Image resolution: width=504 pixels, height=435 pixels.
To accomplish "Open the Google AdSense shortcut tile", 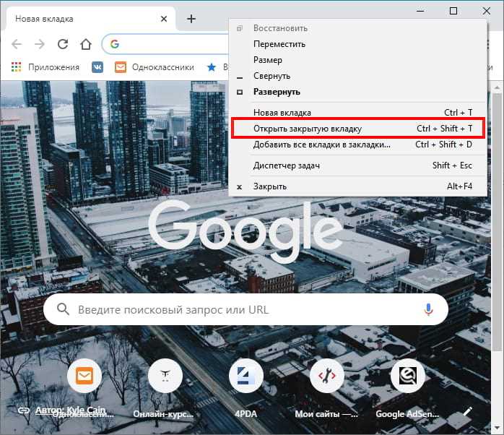I will [407, 376].
